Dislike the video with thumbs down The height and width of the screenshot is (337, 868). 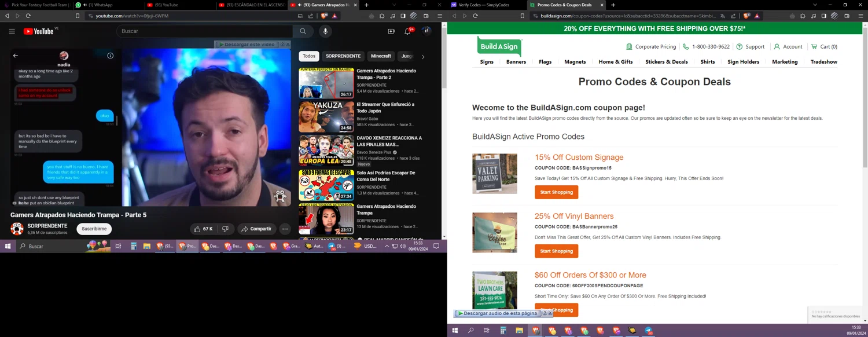pos(226,229)
